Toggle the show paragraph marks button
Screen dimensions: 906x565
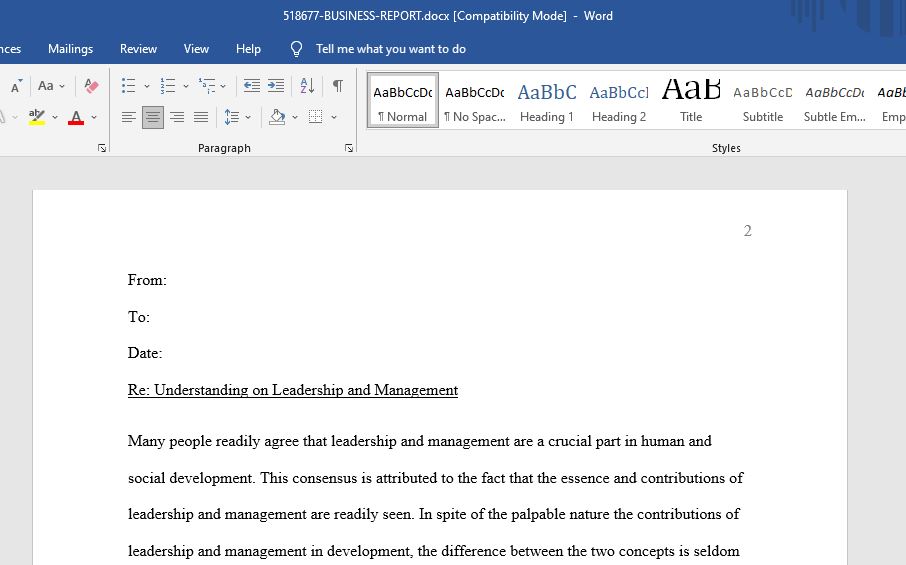coord(338,86)
